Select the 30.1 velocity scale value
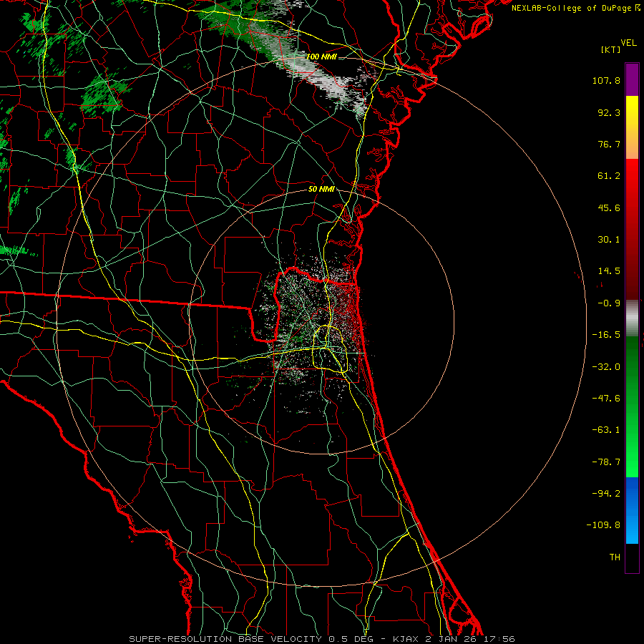The height and width of the screenshot is (644, 644). [x=609, y=240]
